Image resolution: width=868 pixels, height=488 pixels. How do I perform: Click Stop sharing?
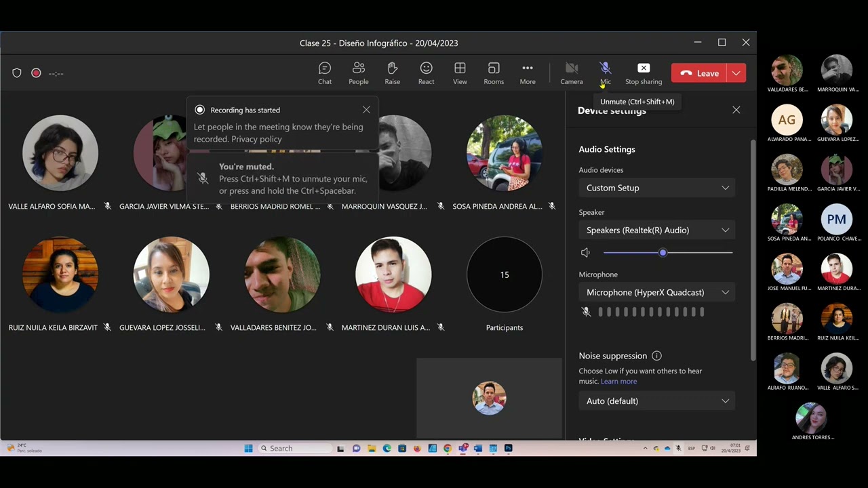(x=644, y=73)
